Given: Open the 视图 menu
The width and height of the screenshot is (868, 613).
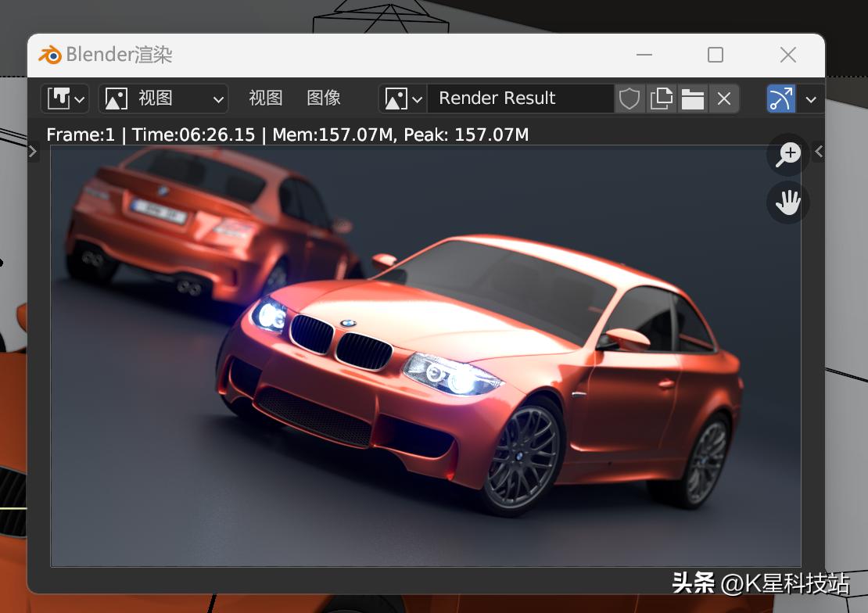Looking at the screenshot, I should [x=266, y=98].
